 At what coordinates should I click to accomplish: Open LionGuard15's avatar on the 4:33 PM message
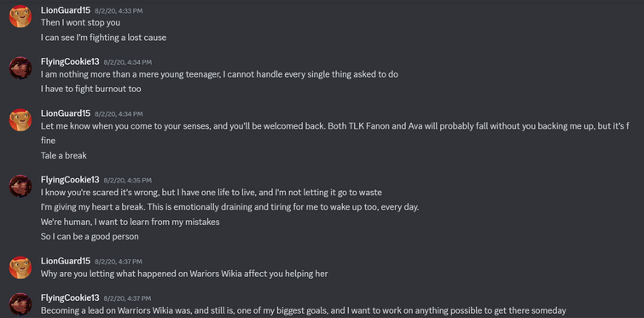point(20,16)
